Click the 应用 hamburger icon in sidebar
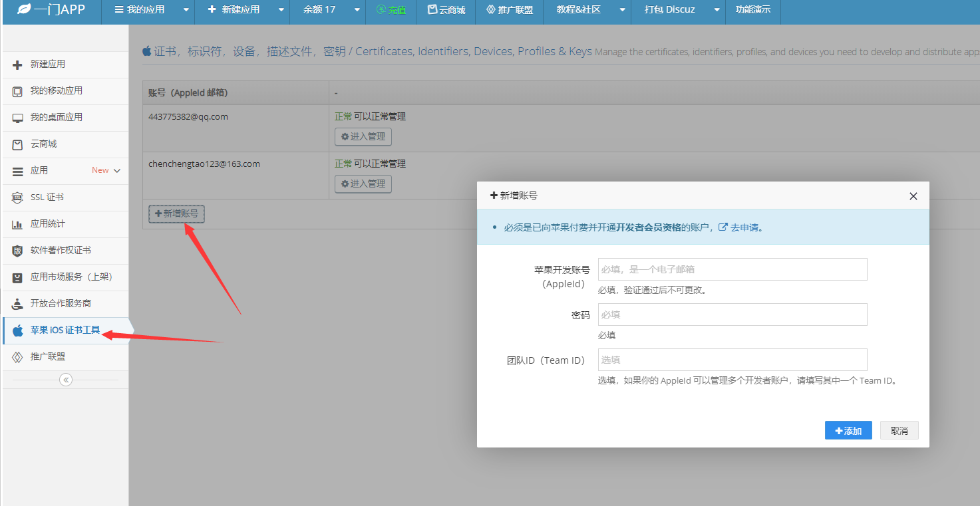 [18, 171]
